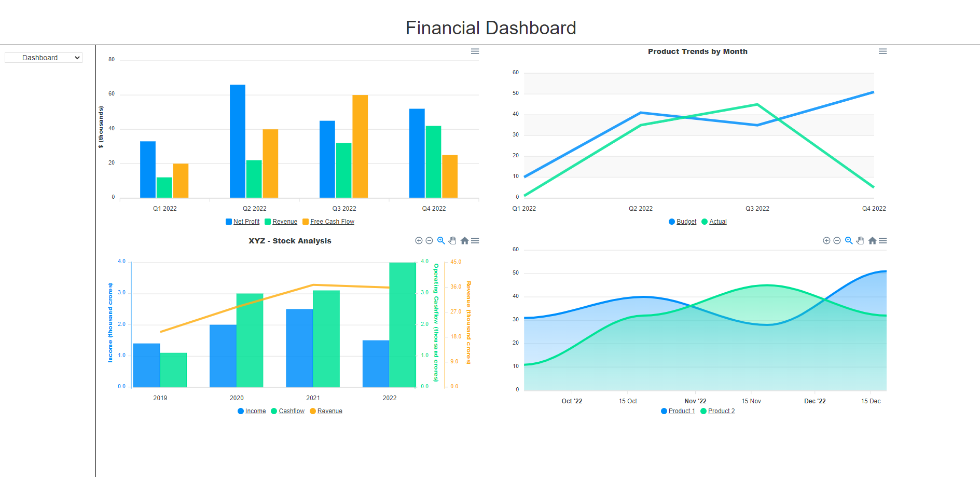Open the area chart hamburger menu
The height and width of the screenshot is (477, 980).
(882, 241)
